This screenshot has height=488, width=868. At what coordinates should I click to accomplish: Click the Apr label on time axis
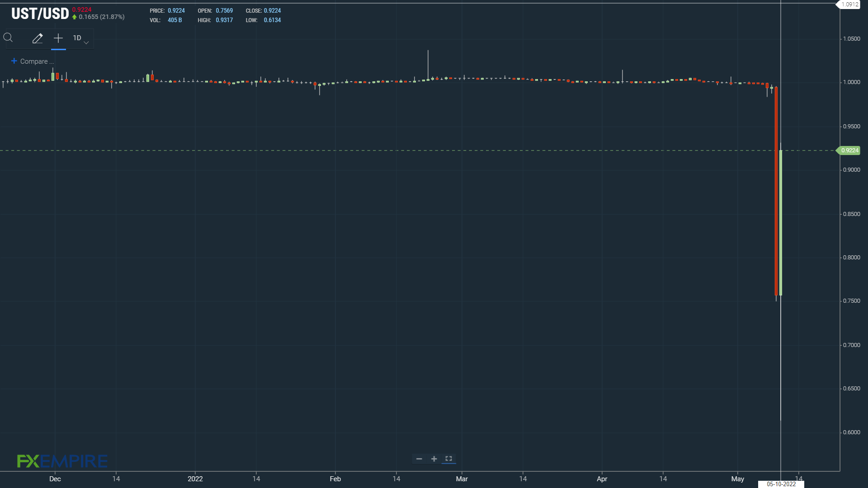(602, 479)
